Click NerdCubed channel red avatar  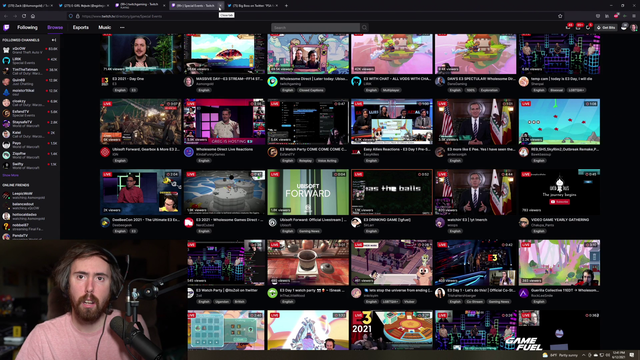click(189, 223)
